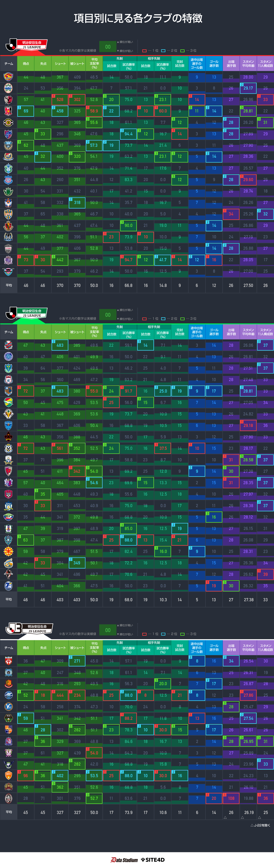Click the 得点 column header in J1 table
This screenshot has height=868, width=274.
26,64
